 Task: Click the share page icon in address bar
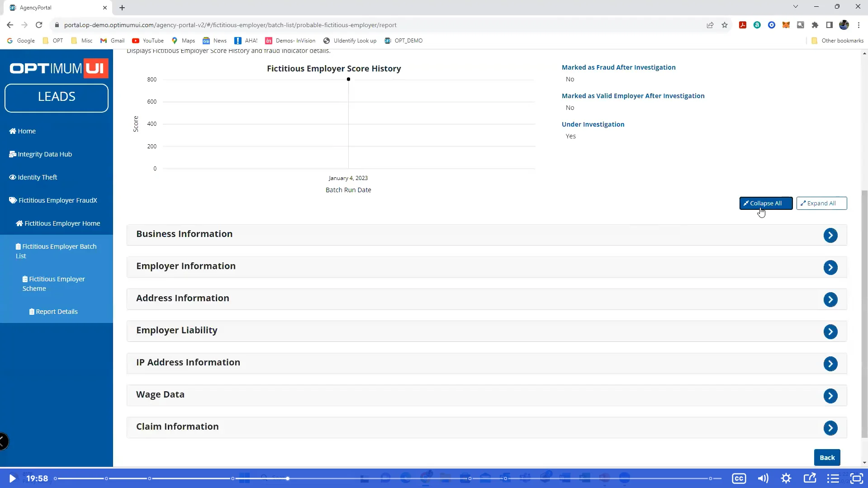point(710,25)
